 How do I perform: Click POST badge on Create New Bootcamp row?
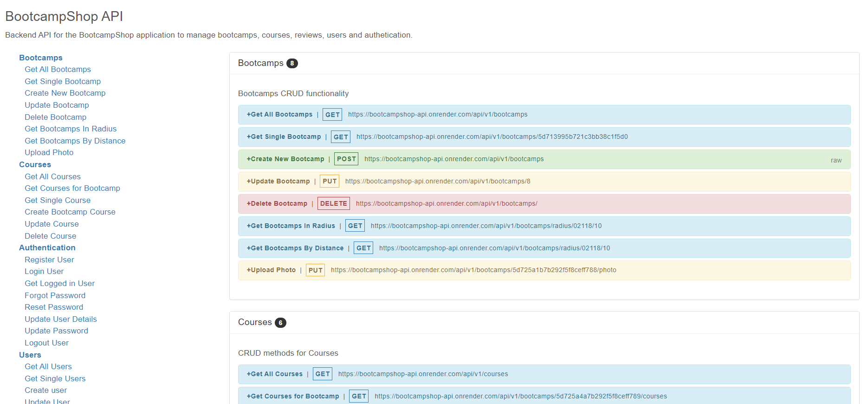point(346,159)
